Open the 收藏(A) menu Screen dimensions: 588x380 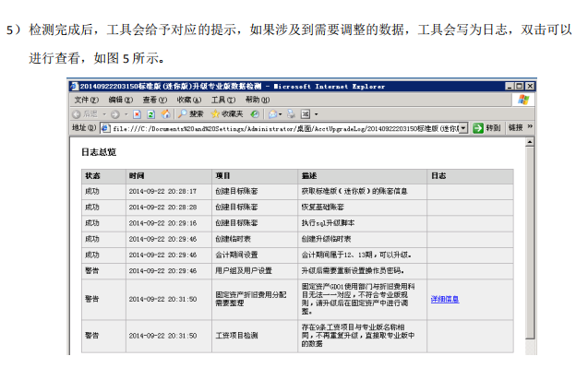pyautogui.click(x=190, y=100)
